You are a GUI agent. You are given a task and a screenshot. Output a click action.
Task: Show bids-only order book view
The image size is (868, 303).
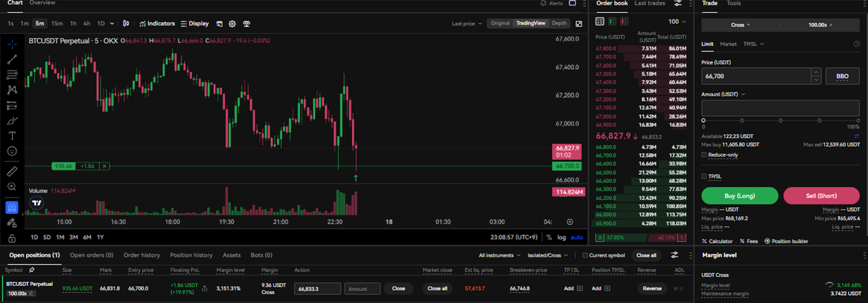tap(612, 21)
